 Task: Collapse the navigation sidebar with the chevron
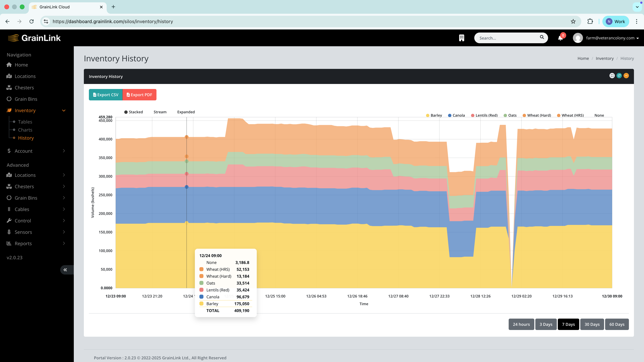pyautogui.click(x=65, y=269)
